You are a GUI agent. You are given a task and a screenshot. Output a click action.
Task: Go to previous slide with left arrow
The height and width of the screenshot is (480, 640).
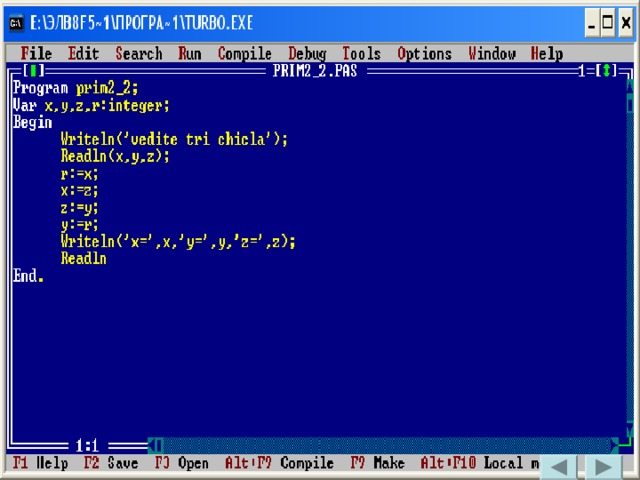click(560, 466)
